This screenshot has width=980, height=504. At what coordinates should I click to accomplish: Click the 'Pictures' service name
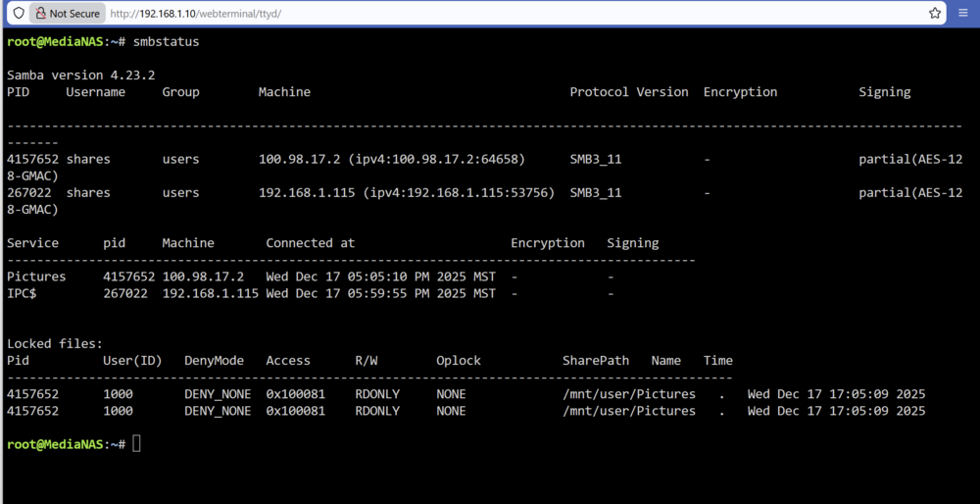(36, 277)
